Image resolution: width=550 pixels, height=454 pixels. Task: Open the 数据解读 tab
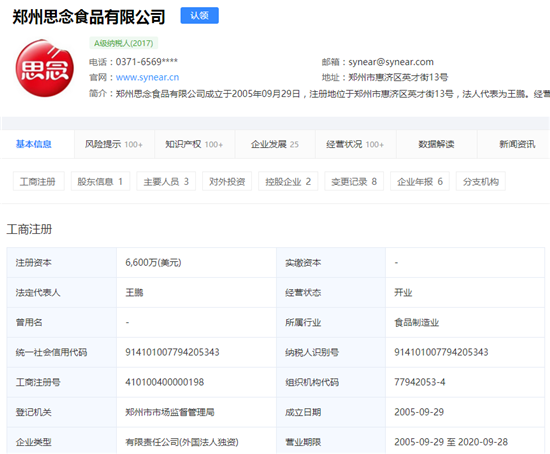pos(436,144)
